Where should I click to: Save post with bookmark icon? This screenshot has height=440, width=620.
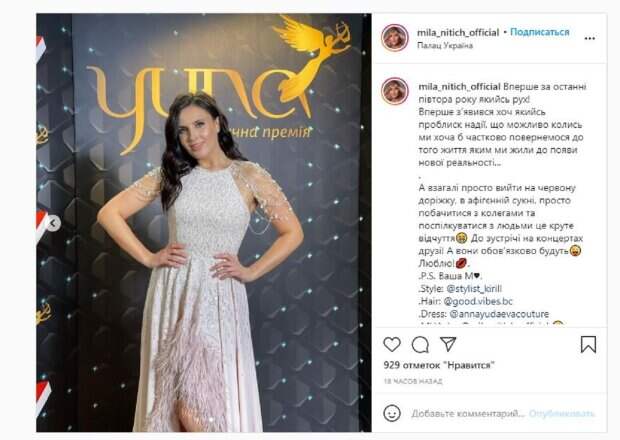(588, 344)
